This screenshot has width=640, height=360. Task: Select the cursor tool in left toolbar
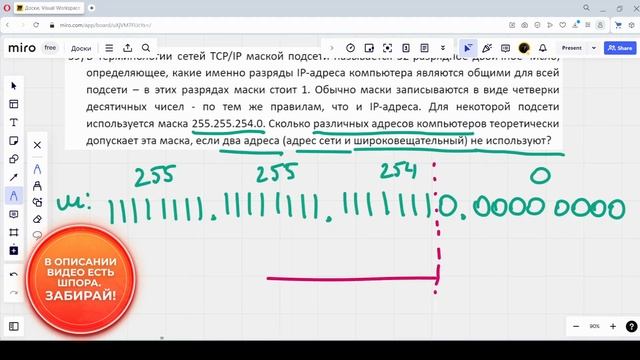13,86
